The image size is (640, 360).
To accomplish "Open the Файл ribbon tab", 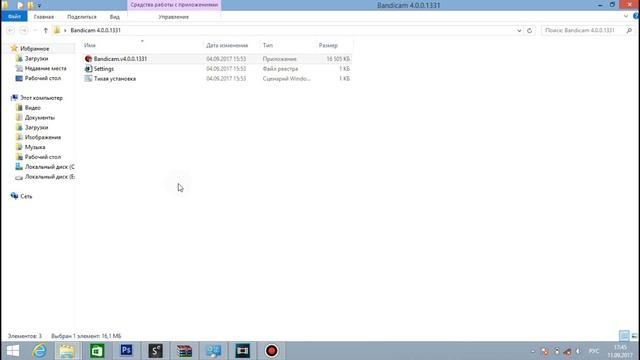I will 14,17.
